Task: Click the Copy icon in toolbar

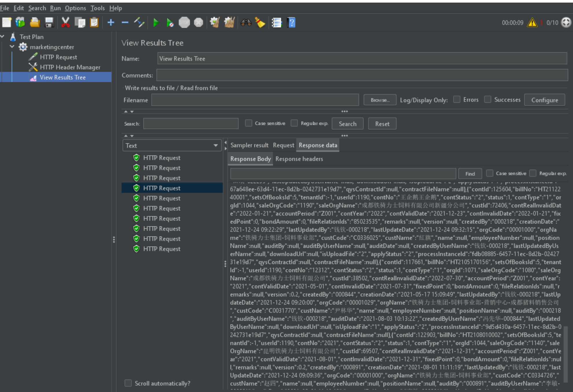Action: click(80, 22)
